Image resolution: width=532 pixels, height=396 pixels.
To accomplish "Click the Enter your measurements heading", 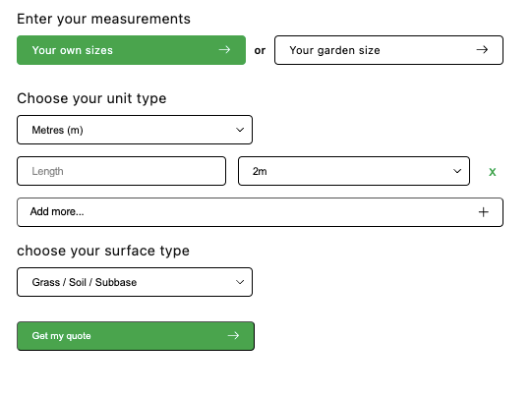I will coord(104,19).
